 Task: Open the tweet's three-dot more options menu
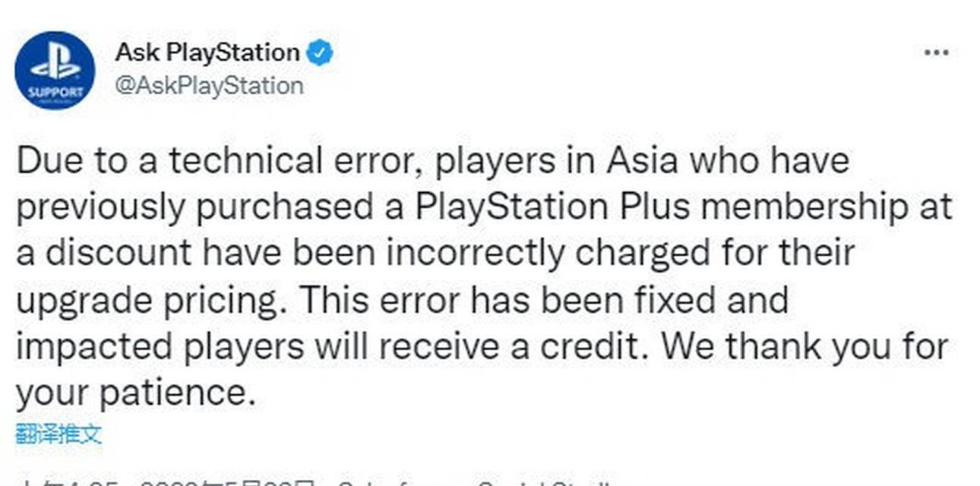click(x=936, y=53)
